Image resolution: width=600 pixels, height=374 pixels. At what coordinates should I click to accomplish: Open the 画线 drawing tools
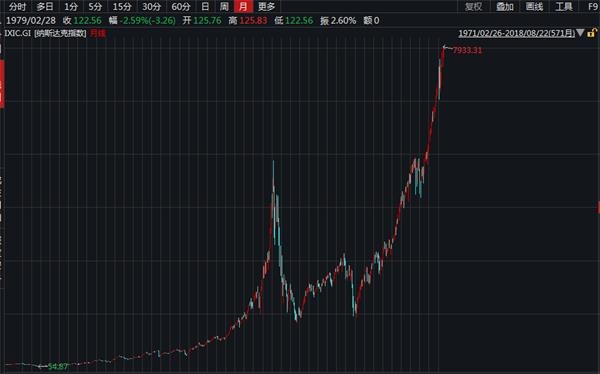534,7
